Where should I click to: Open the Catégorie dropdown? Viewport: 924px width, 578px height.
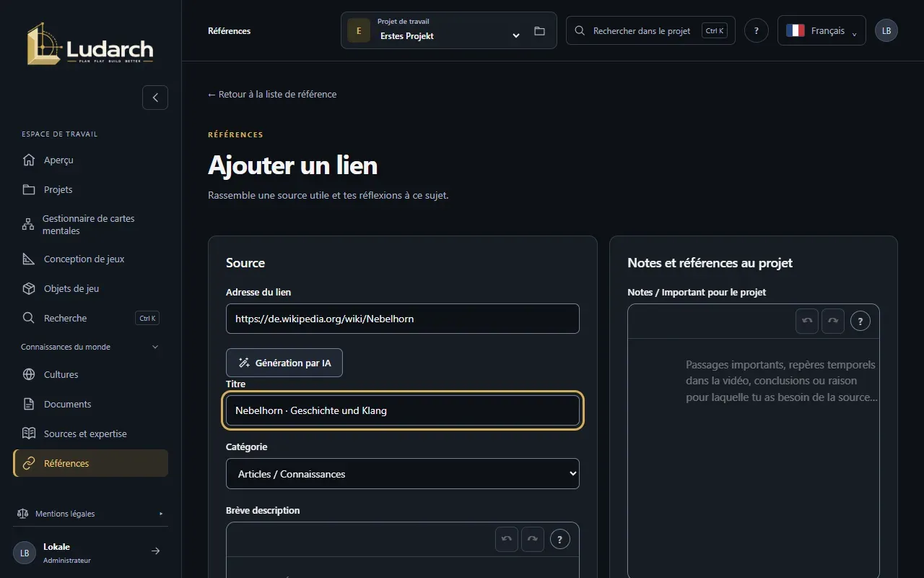[x=403, y=474]
